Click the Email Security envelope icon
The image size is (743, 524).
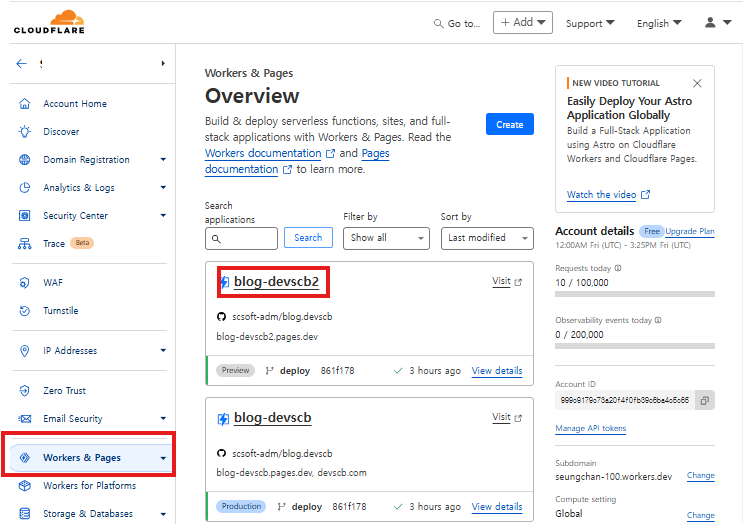pyautogui.click(x=25, y=419)
